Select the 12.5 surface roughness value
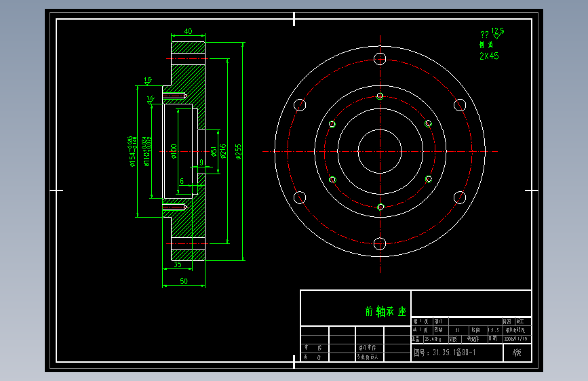 click(498, 31)
